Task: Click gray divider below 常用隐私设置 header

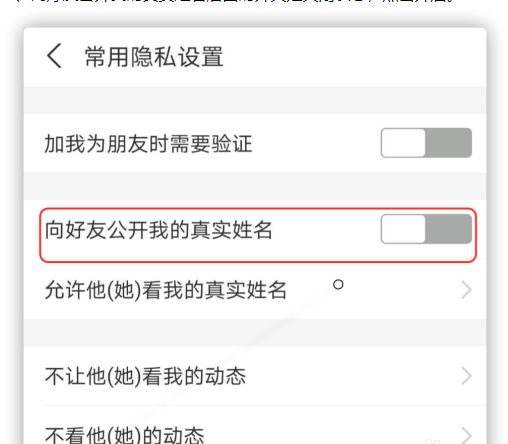Action: (x=255, y=100)
